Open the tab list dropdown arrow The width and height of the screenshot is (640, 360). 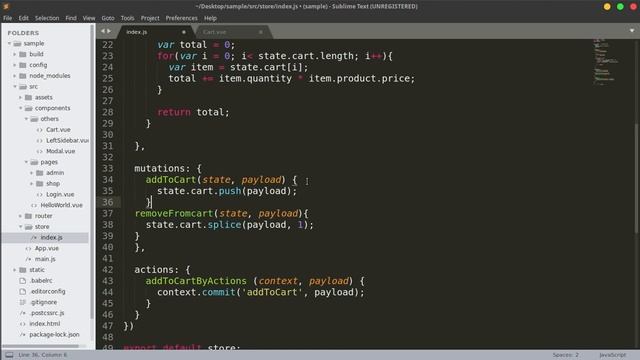(632, 31)
